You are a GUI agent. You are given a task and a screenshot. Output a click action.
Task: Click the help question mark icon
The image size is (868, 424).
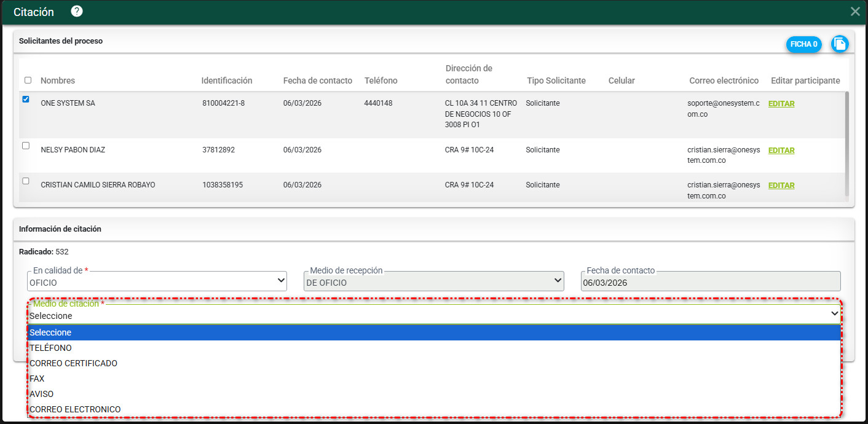pos(77,12)
